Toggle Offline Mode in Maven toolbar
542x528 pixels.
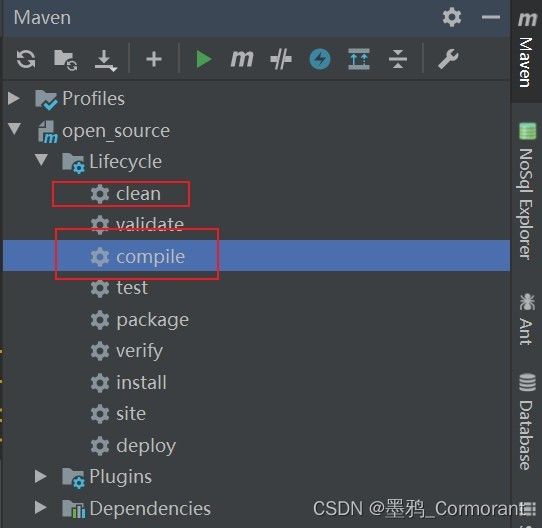[281, 59]
